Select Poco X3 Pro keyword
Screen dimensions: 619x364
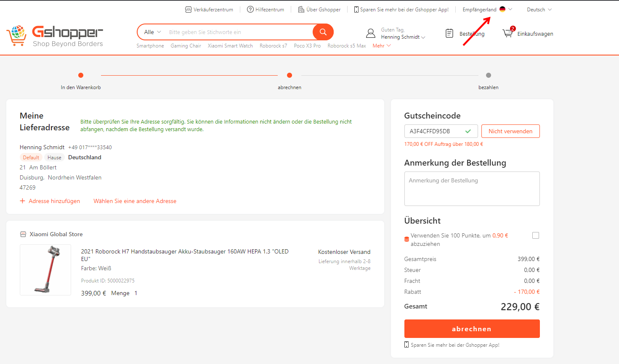pyautogui.click(x=307, y=45)
